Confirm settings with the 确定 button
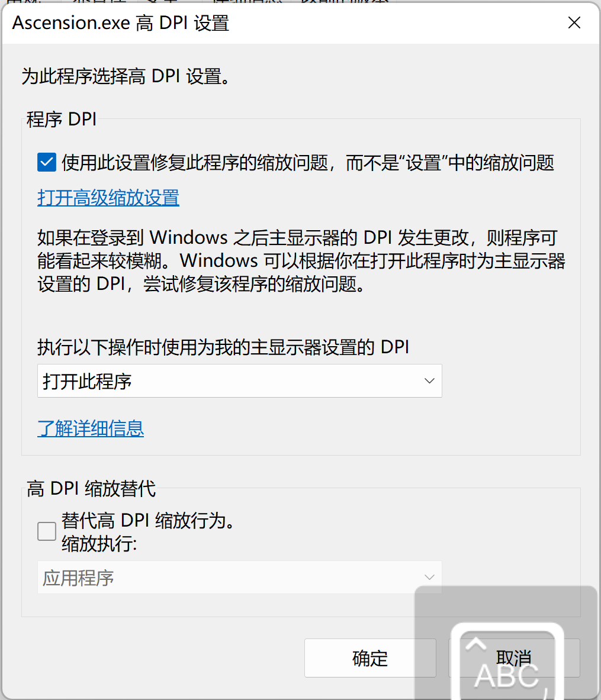Image resolution: width=601 pixels, height=700 pixels. (370, 658)
